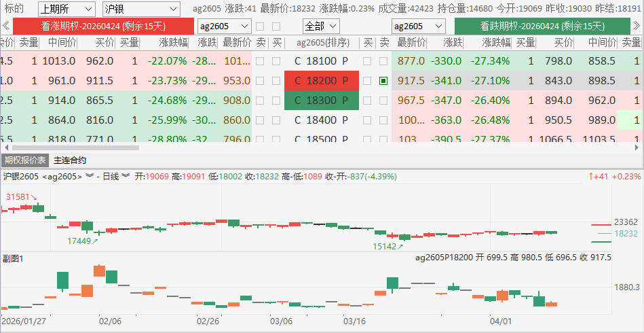This screenshot has width=644, height=333.
Task: Click call change -22.07% cell
Action: (x=168, y=61)
